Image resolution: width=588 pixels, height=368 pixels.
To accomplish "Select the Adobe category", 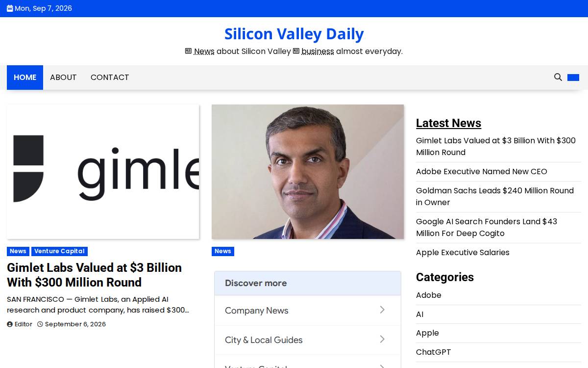I will tap(429, 295).
